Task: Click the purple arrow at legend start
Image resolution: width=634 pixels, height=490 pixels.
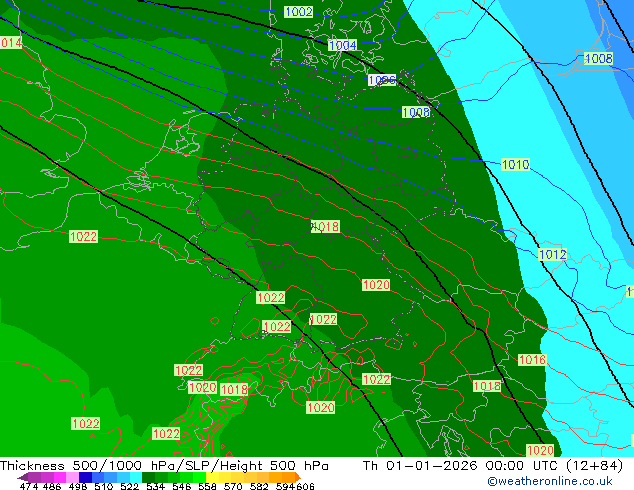Action: [22, 477]
